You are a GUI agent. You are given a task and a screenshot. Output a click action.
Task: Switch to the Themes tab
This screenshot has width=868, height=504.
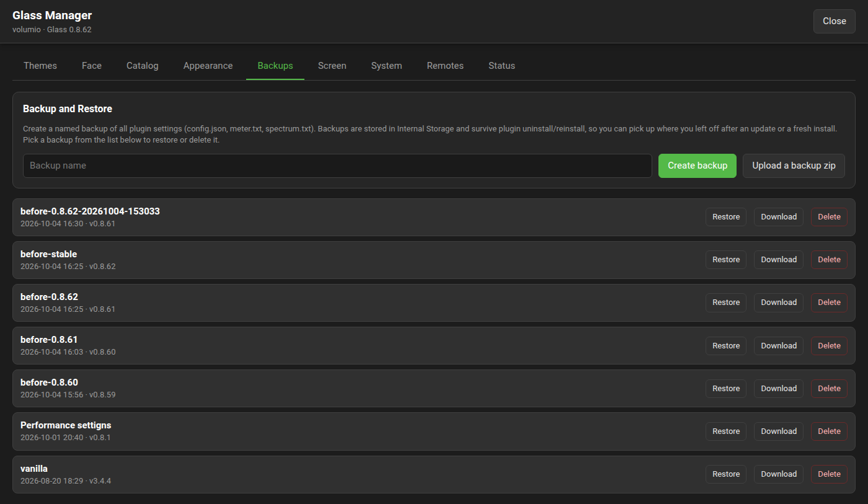pos(40,66)
